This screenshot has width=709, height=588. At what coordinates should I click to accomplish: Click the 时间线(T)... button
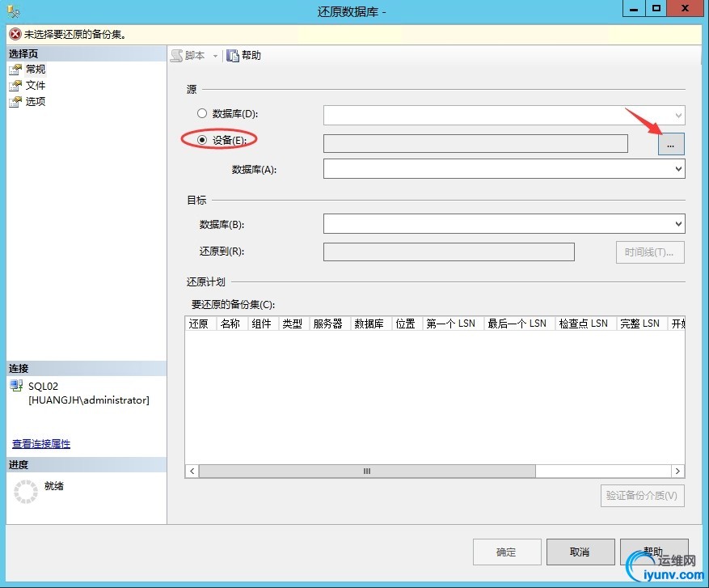(650, 252)
